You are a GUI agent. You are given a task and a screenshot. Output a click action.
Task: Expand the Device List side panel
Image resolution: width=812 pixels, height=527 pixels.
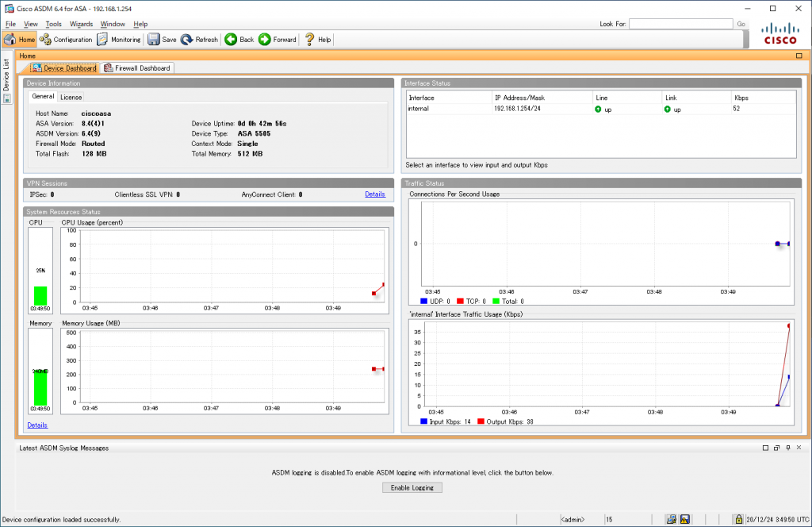click(x=6, y=75)
